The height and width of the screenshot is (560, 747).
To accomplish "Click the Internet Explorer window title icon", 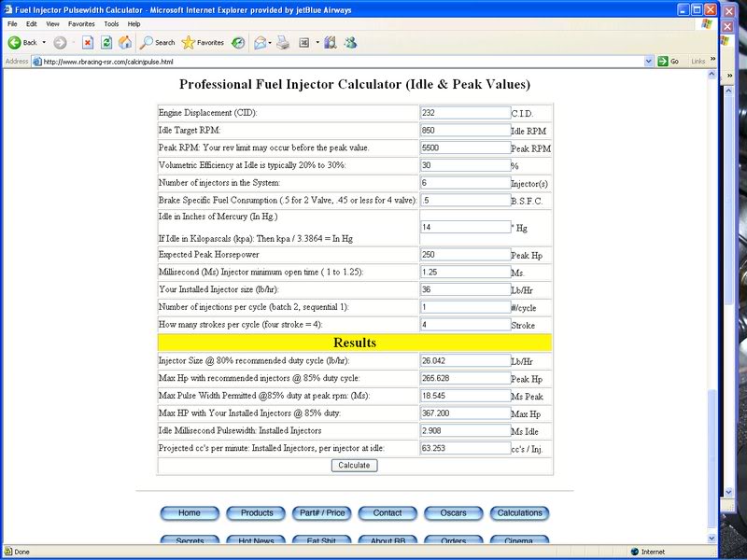I will [x=8, y=9].
